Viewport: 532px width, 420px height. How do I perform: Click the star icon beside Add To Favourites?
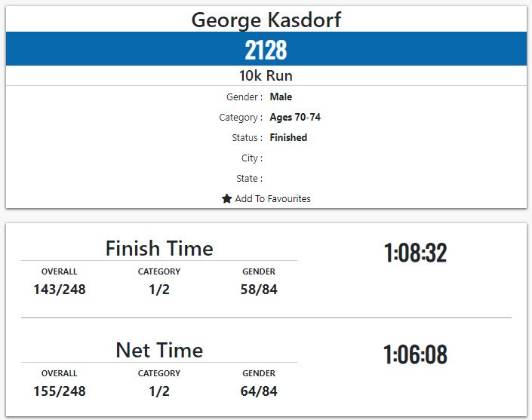pyautogui.click(x=226, y=199)
